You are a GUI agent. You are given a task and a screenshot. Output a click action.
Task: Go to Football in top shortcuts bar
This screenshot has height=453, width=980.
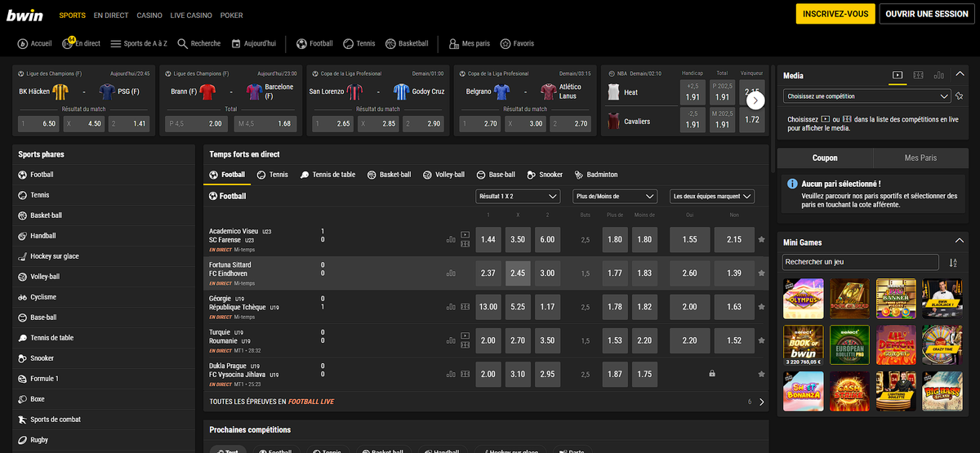314,43
